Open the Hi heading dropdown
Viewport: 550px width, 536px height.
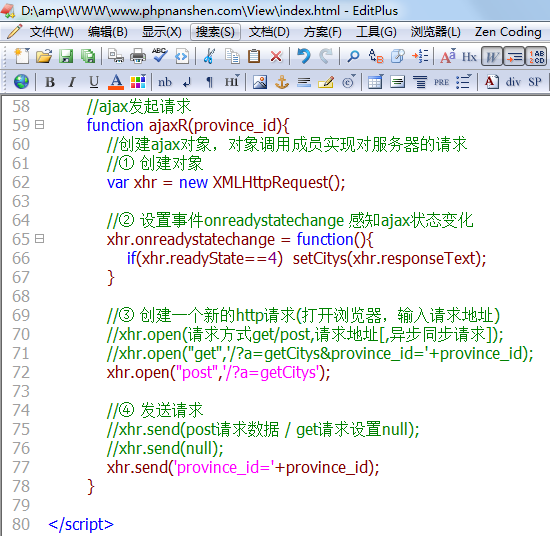232,82
